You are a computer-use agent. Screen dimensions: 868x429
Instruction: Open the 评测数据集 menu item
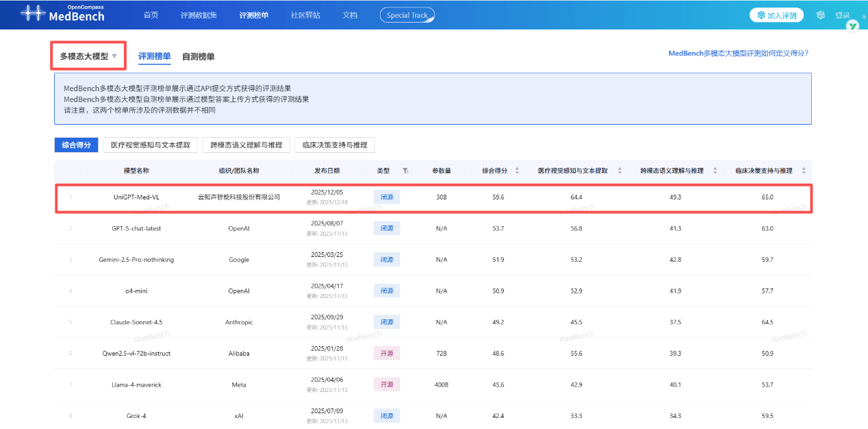coord(199,14)
